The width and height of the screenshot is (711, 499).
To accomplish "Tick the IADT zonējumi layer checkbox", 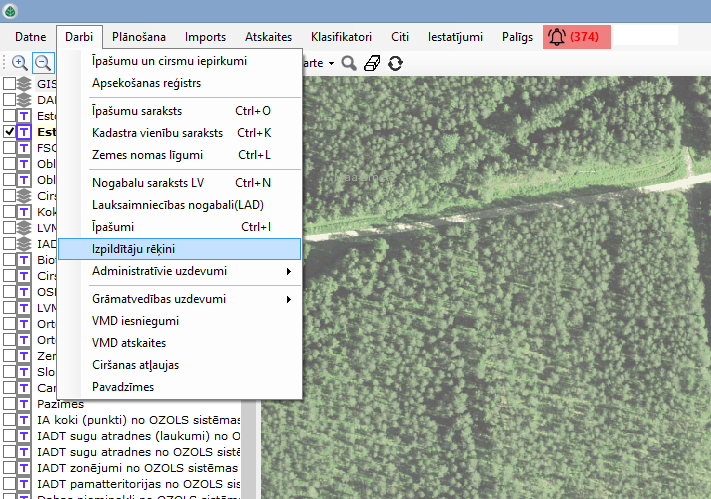I will pos(9,467).
